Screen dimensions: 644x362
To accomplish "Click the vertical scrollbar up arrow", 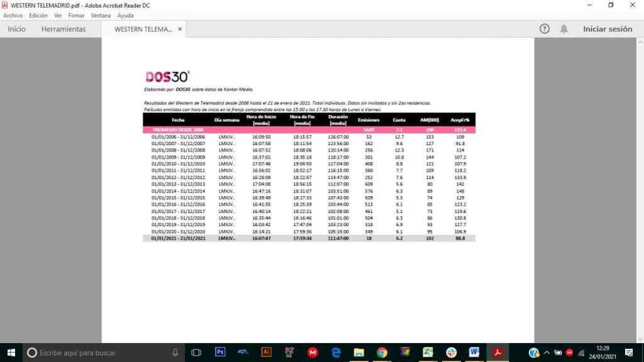I will point(640,42).
